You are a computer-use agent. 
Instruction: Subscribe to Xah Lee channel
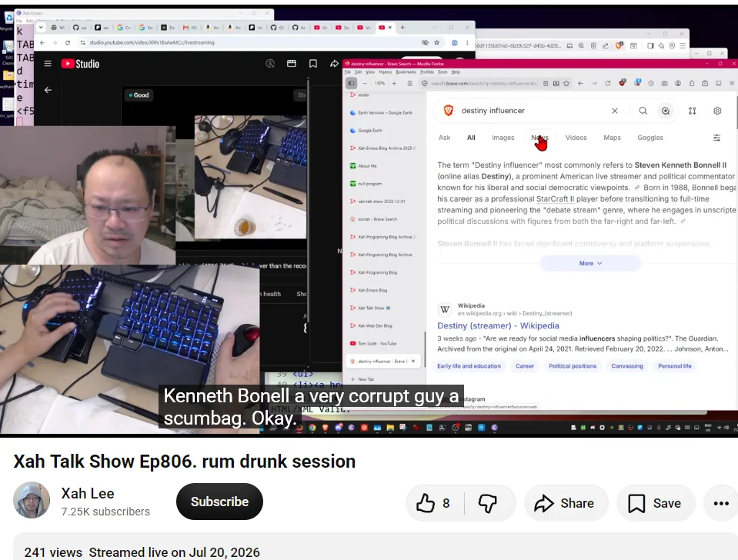point(219,502)
